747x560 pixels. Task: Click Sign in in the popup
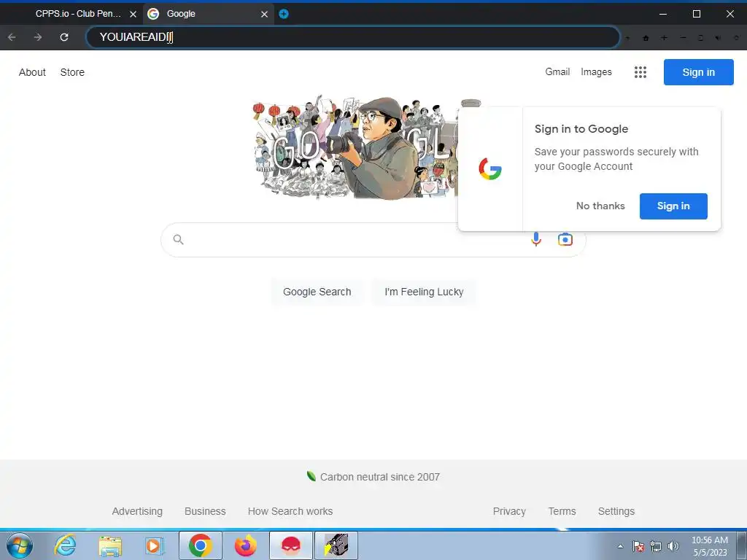coord(673,206)
